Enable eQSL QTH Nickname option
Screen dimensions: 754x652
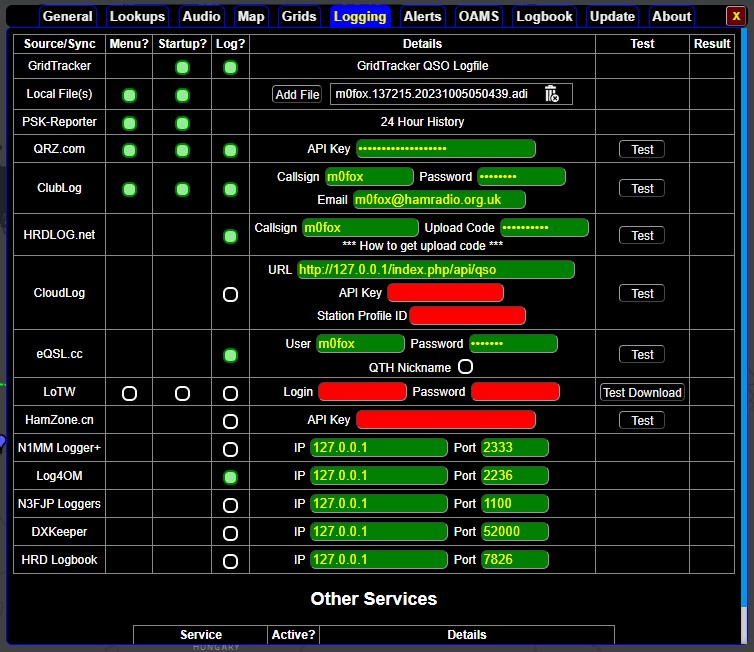point(465,367)
